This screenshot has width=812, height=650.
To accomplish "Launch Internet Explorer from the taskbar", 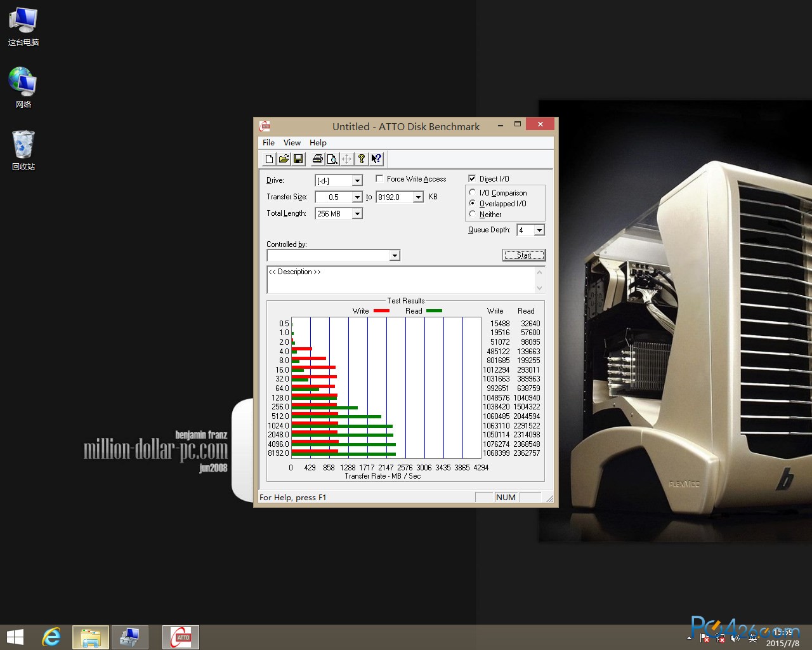I will pos(51,637).
